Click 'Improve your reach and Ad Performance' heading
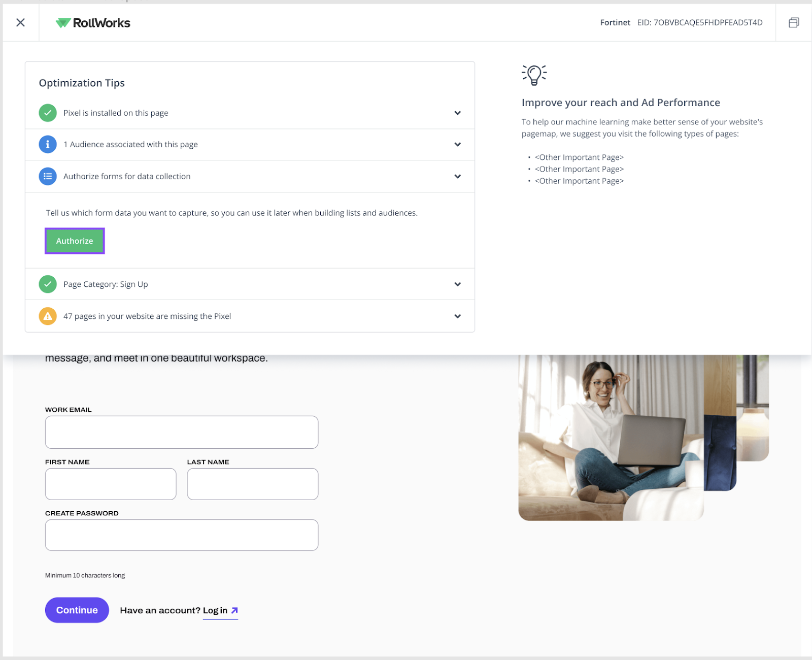This screenshot has width=812, height=660. [x=621, y=103]
